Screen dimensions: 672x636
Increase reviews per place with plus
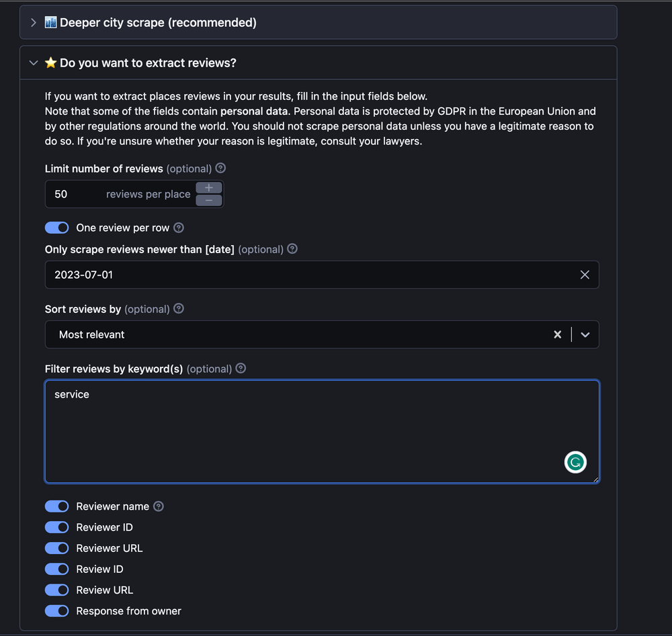click(x=209, y=187)
